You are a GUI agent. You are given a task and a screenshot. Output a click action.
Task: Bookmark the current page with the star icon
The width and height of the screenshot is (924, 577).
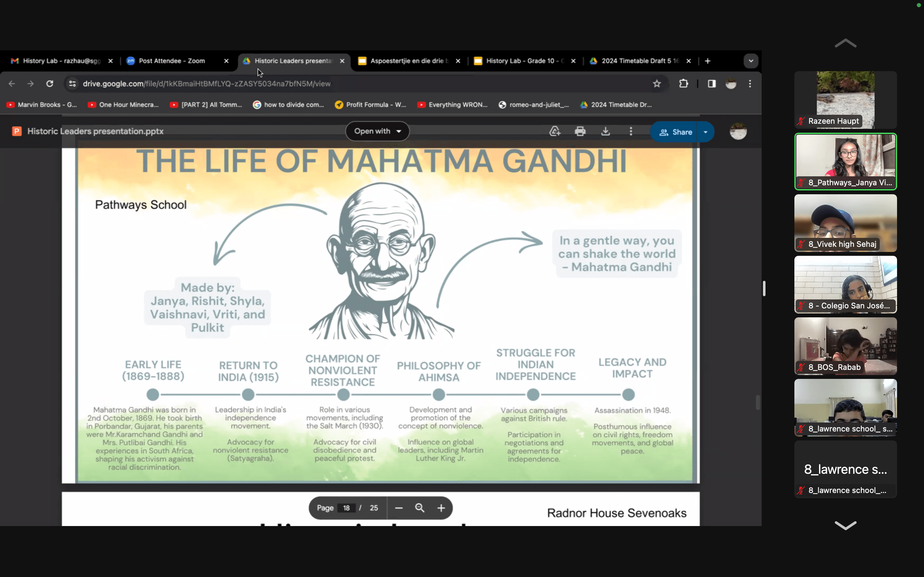656,84
